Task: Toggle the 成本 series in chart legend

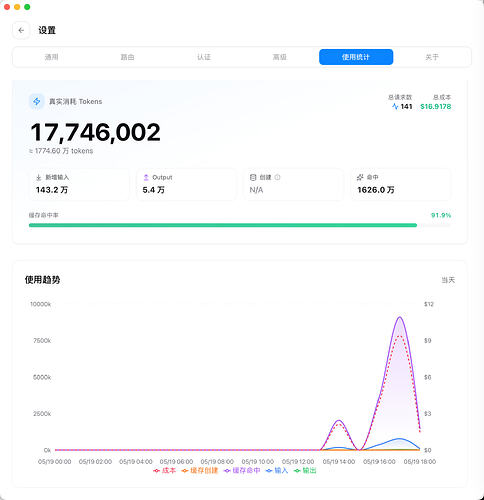Action: pos(164,470)
